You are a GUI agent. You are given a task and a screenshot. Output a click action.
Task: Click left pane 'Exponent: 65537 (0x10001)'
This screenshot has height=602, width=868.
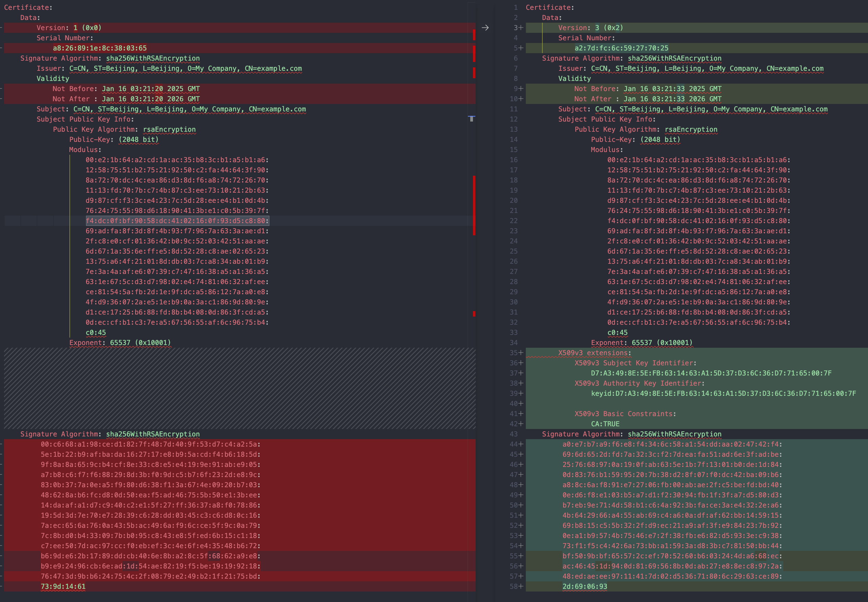pyautogui.click(x=120, y=343)
